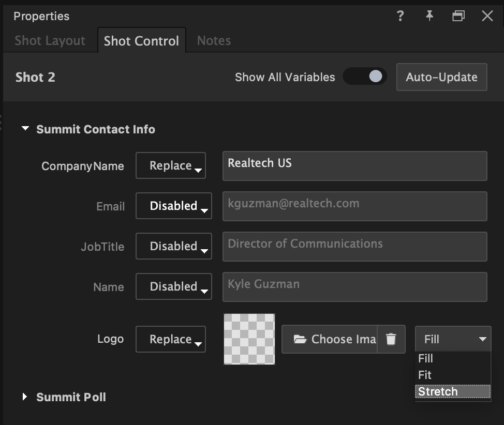The height and width of the screenshot is (425, 504).
Task: Click the transparent Logo preview thumbnail
Action: (249, 339)
